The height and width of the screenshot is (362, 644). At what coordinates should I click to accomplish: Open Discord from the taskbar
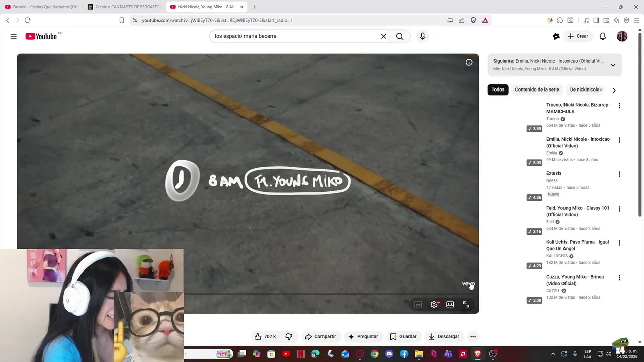pos(389,354)
